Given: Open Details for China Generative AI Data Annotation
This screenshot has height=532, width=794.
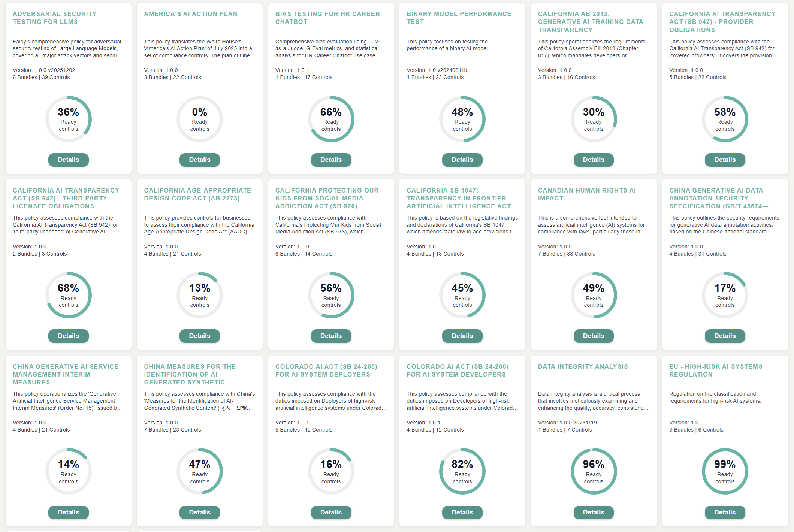Looking at the screenshot, I should 725,336.
